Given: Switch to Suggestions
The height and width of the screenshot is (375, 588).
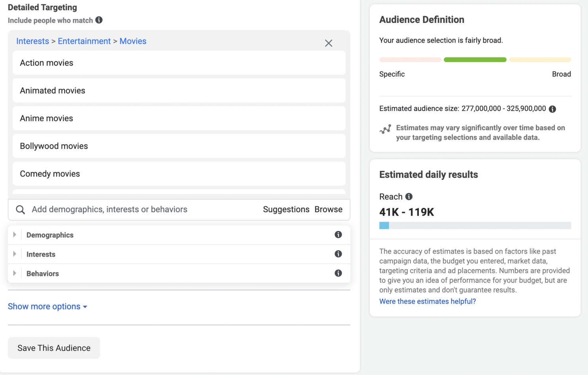Looking at the screenshot, I should click(286, 209).
